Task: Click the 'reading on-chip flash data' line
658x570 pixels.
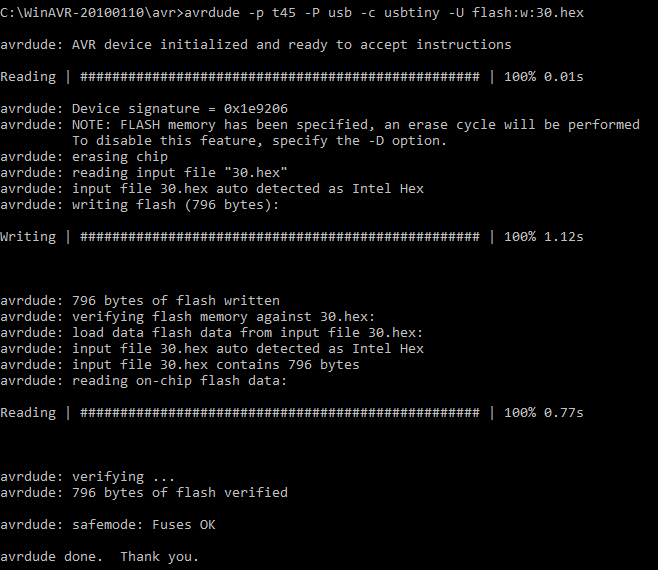Action: [x=144, y=381]
